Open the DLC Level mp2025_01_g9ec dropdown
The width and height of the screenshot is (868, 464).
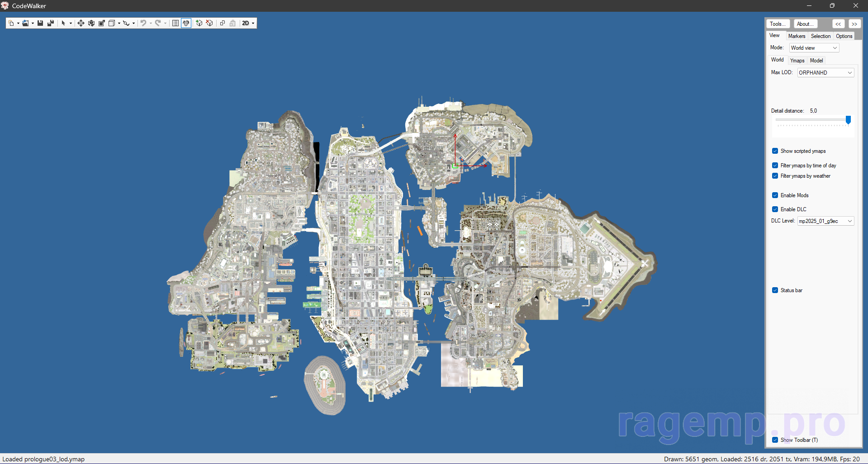click(x=825, y=221)
